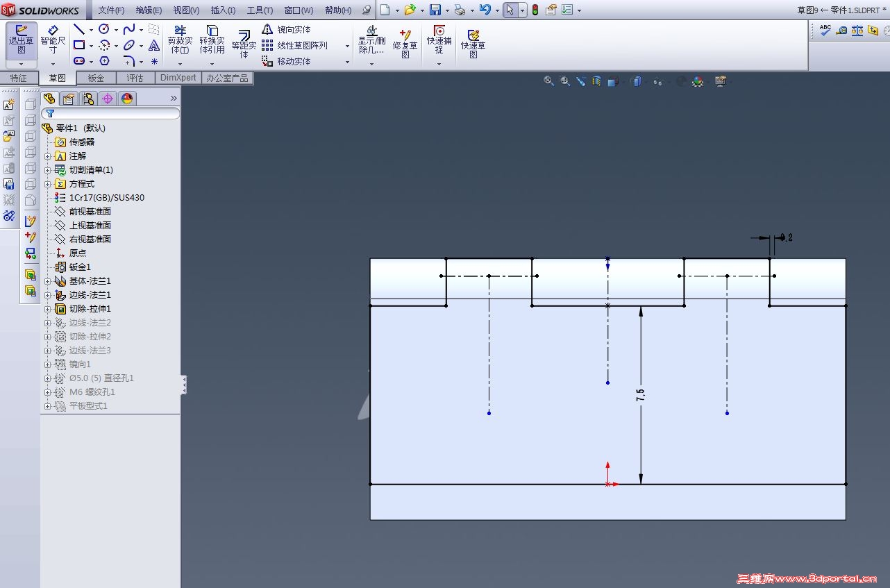
Task: Select the Circle sketch tool
Action: tap(104, 30)
